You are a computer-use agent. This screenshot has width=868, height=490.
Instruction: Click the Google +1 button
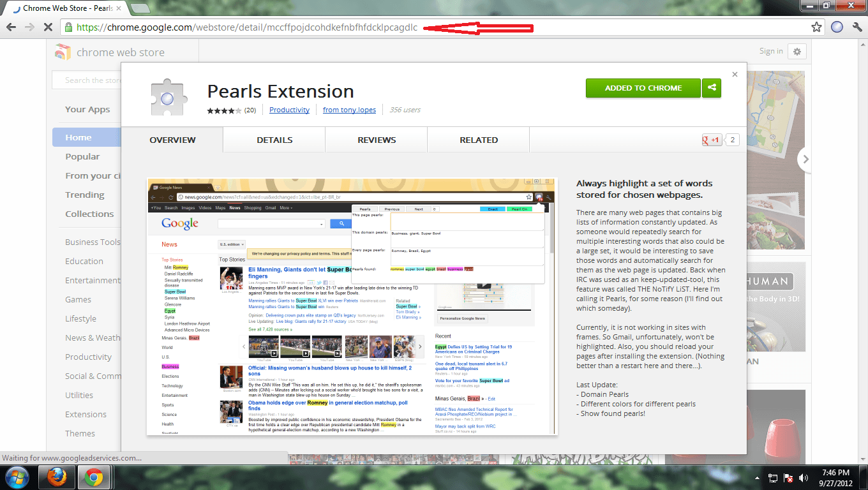711,139
